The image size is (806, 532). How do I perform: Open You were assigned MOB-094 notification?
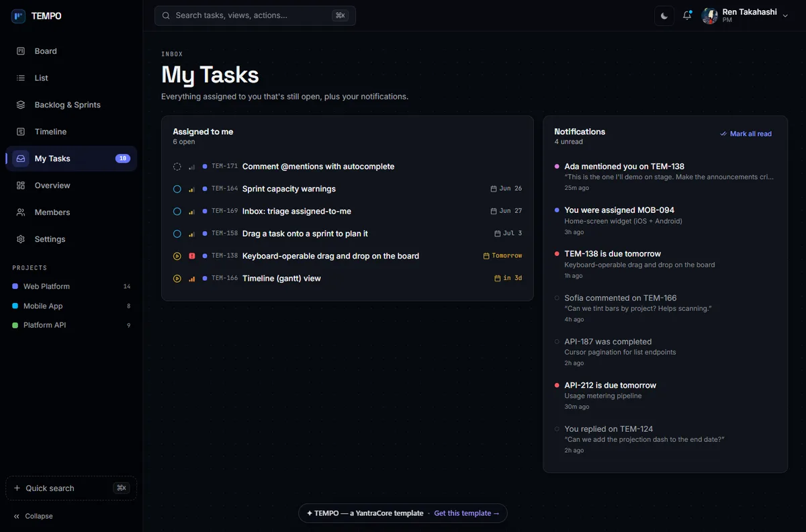click(665, 220)
